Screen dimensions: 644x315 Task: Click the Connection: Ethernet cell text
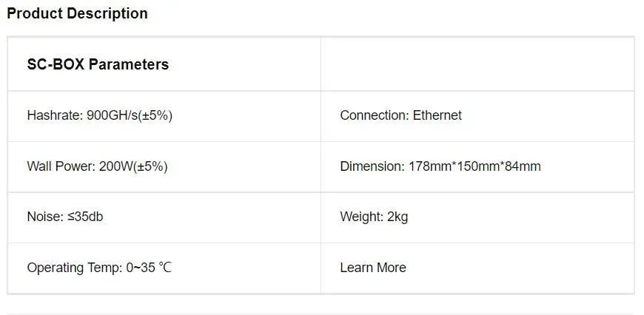(401, 115)
